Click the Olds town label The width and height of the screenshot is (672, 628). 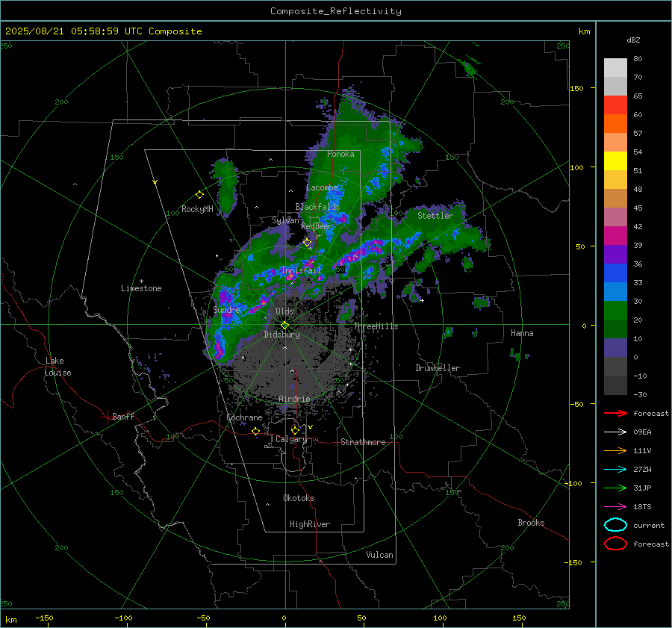click(x=284, y=311)
